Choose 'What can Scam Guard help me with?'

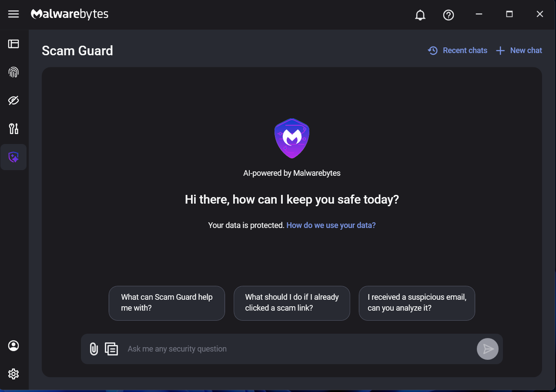click(x=167, y=303)
